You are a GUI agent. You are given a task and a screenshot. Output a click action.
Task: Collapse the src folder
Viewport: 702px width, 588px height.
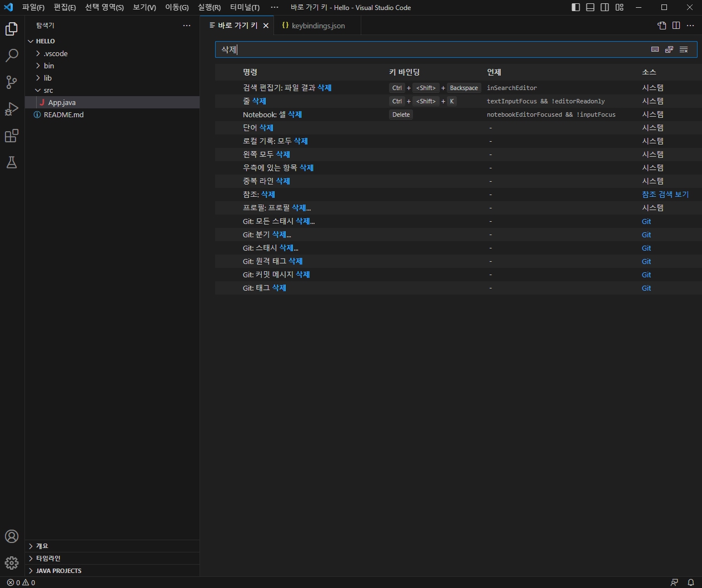[x=113, y=90]
